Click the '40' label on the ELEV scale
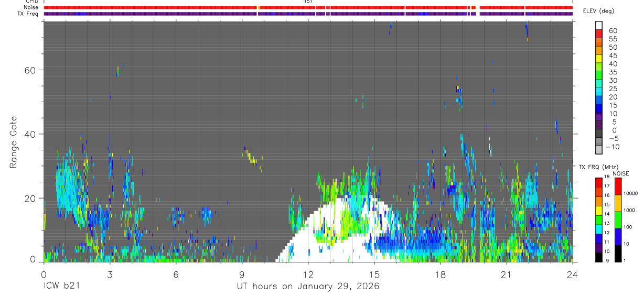 coord(613,64)
